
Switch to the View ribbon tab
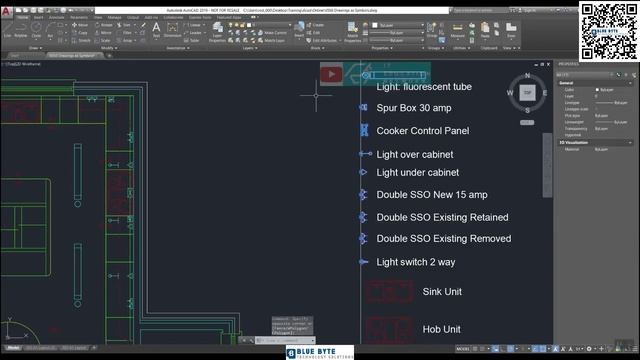click(98, 18)
